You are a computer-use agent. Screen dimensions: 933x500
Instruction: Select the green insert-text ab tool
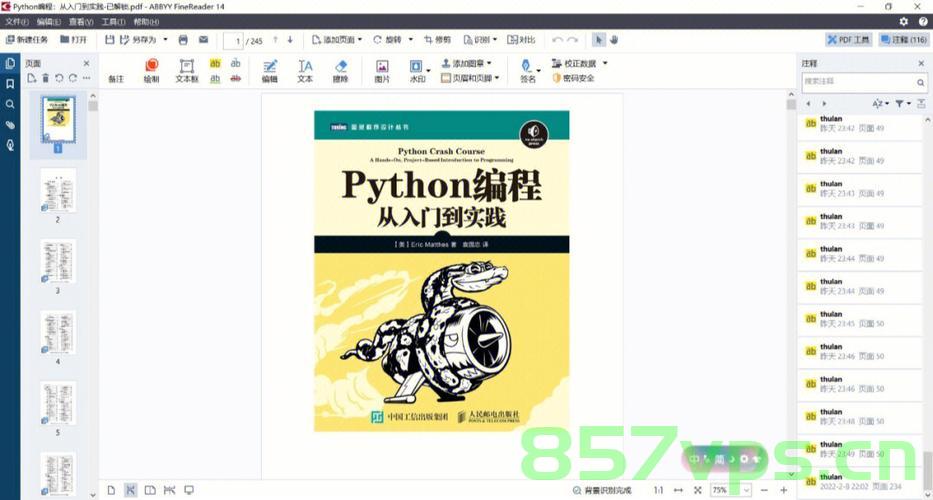coord(236,63)
